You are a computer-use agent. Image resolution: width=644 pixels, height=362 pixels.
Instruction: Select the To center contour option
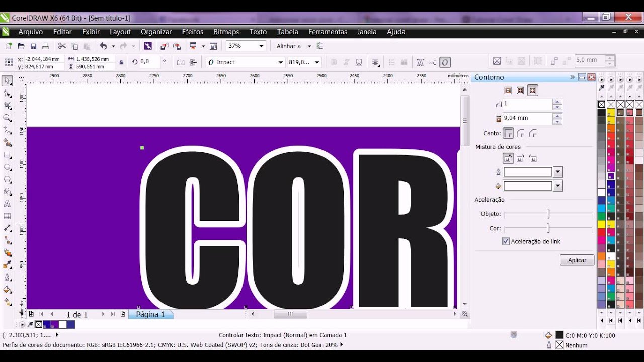[x=508, y=90]
